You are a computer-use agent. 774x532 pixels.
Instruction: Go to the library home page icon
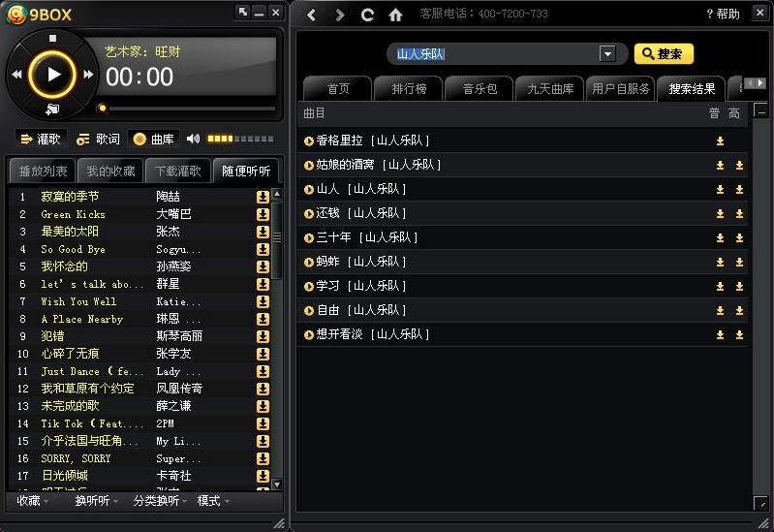pos(395,15)
